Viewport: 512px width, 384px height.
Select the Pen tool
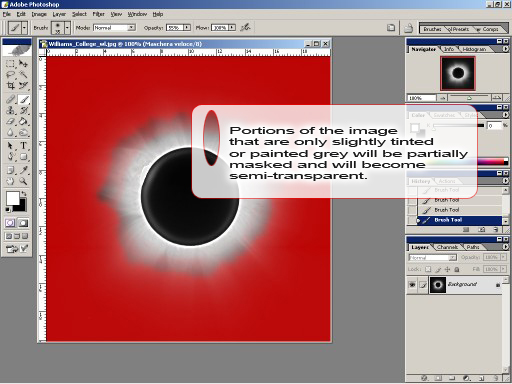click(x=10, y=157)
